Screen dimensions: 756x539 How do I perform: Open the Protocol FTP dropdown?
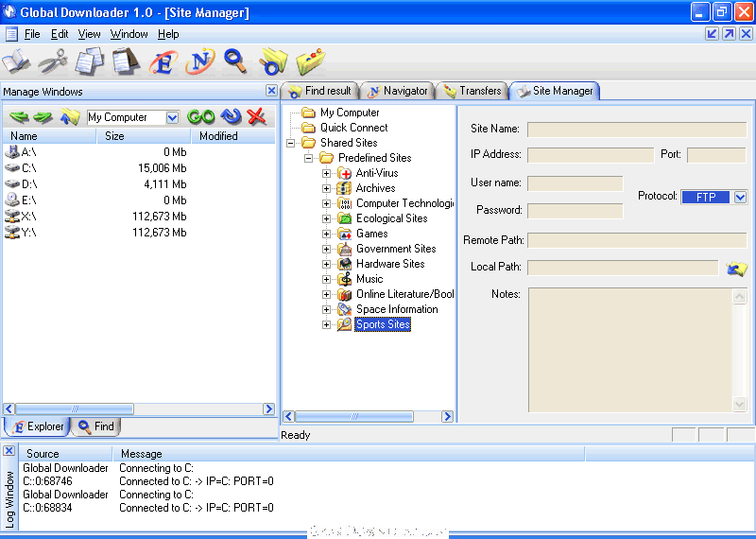pyautogui.click(x=740, y=197)
